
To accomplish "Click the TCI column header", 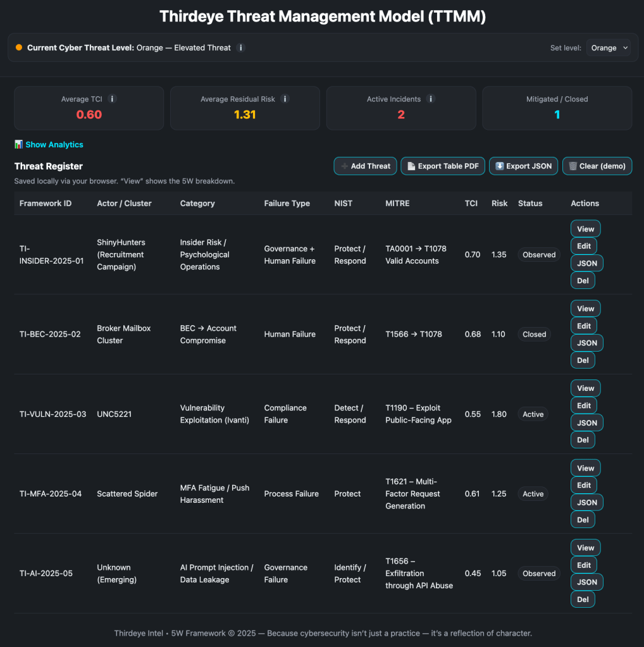I will point(471,203).
